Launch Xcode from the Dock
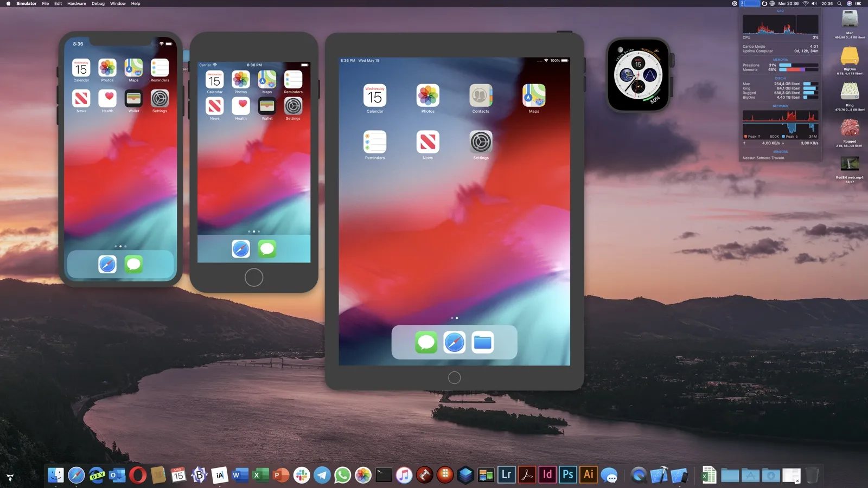Image resolution: width=868 pixels, height=488 pixels. tap(659, 475)
